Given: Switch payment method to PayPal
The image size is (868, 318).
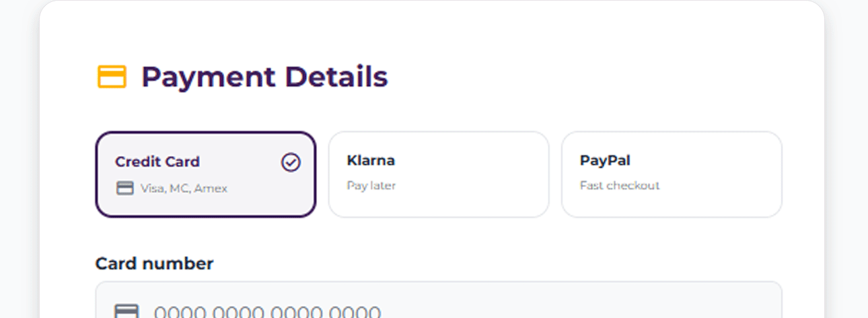Looking at the screenshot, I should [x=671, y=174].
